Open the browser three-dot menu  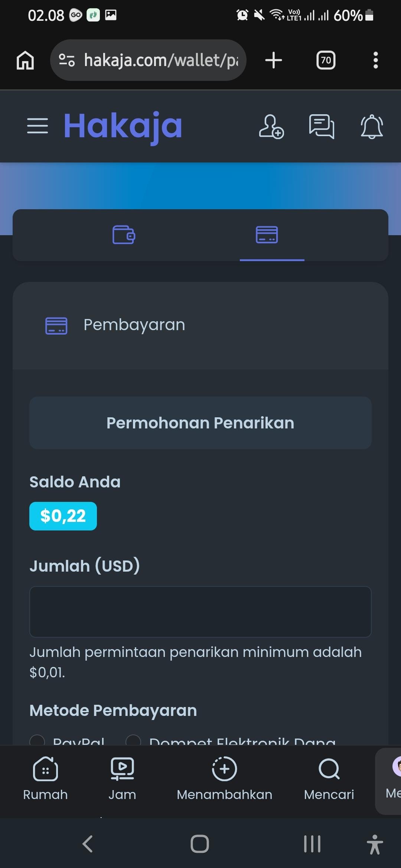(x=376, y=60)
